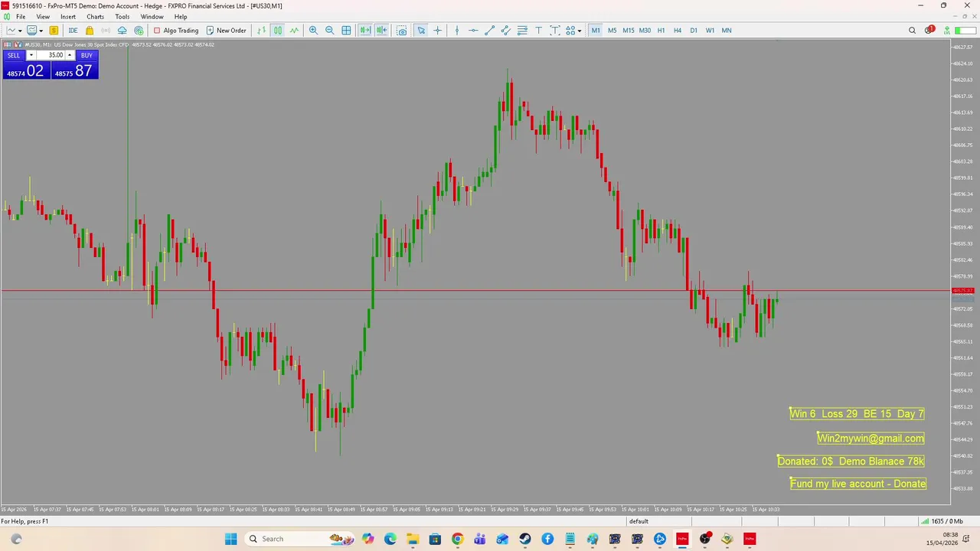
Task: Open the Signals radio-wave icon
Action: pyautogui.click(x=106, y=31)
